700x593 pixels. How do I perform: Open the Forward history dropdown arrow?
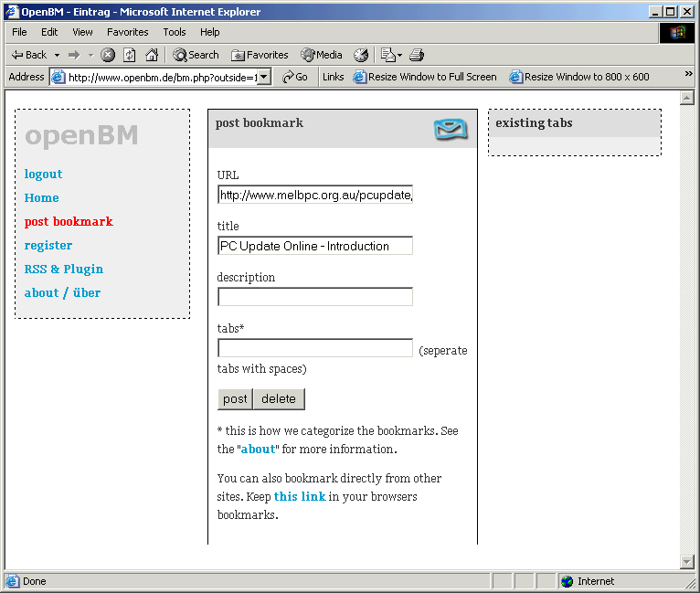tap(91, 56)
